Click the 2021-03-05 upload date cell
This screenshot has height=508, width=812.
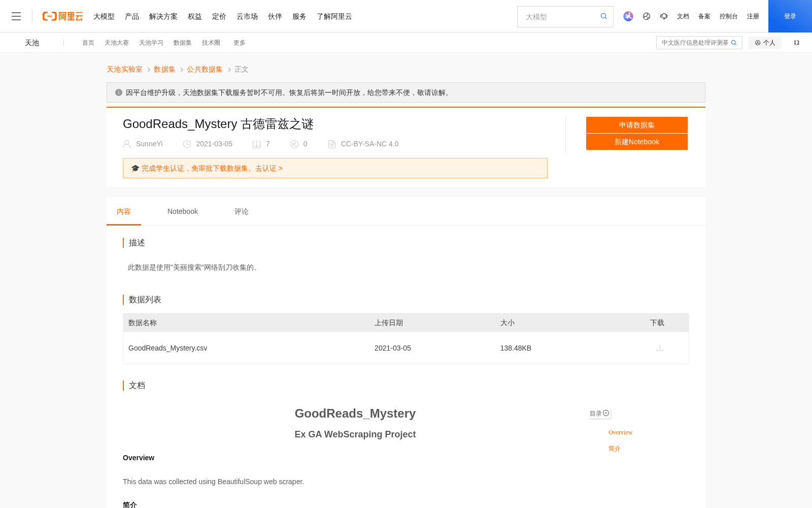[x=393, y=348]
